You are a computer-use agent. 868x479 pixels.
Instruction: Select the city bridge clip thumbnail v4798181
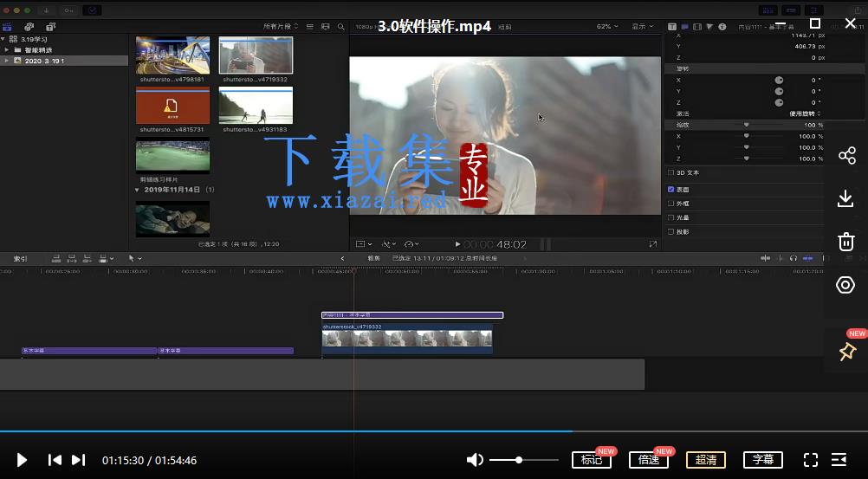[x=172, y=55]
